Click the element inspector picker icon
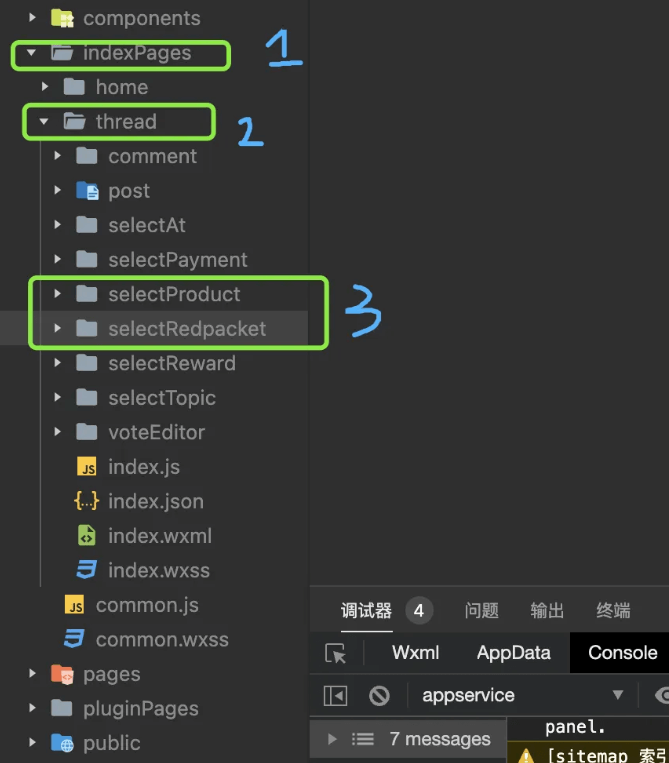This screenshot has width=669, height=763. tap(336, 653)
